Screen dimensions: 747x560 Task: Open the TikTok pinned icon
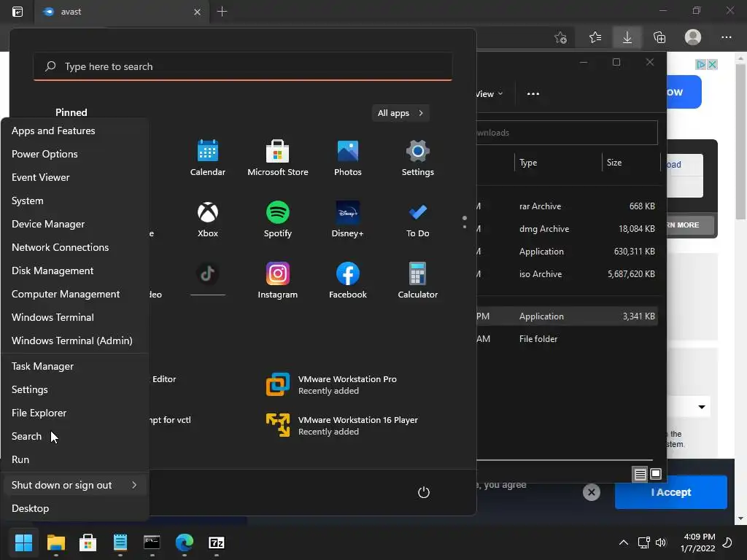click(208, 274)
